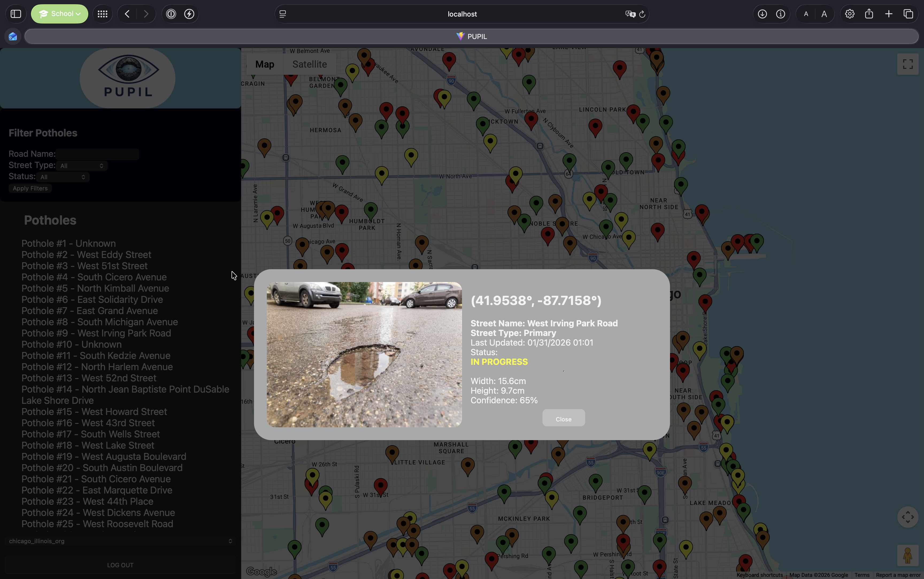Click the share icon in toolbar
The height and width of the screenshot is (579, 924).
click(869, 14)
